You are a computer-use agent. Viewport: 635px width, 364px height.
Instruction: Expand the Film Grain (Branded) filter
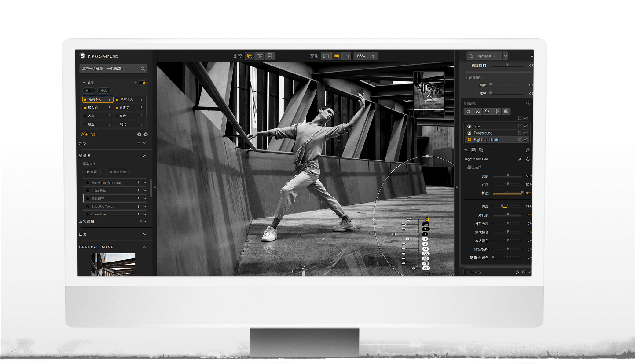point(145,182)
